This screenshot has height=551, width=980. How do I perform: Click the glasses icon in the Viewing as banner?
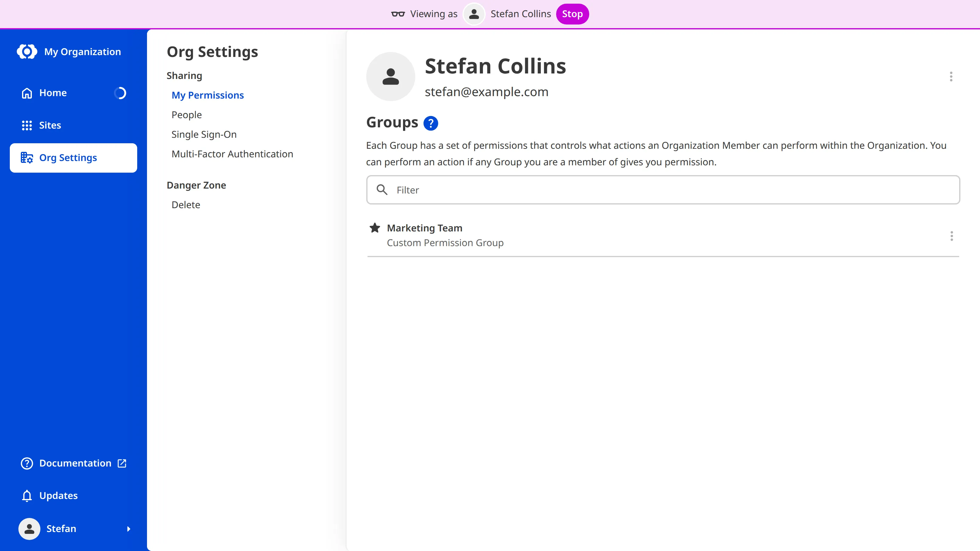click(398, 14)
